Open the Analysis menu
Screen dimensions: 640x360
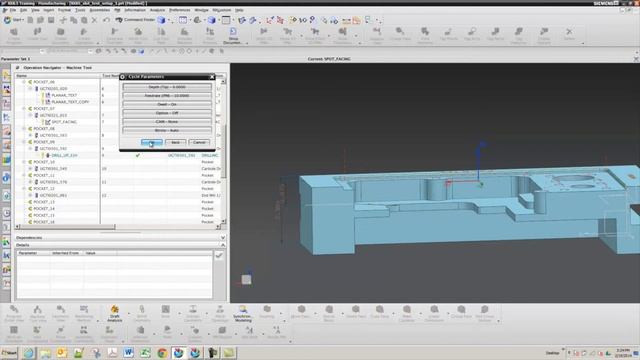tap(157, 10)
